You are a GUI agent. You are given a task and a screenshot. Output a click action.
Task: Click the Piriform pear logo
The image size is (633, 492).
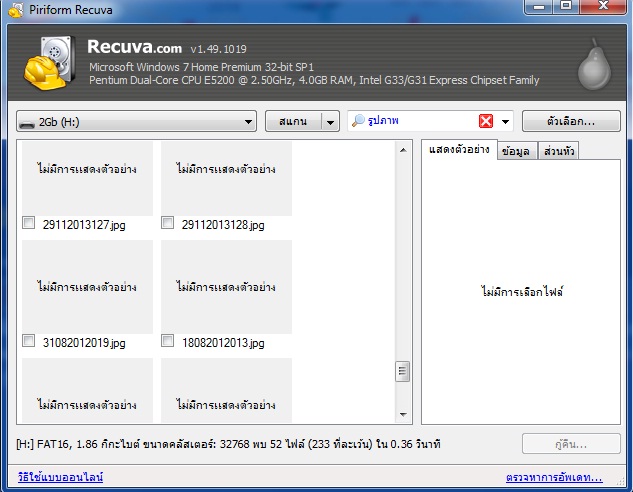pos(594,65)
